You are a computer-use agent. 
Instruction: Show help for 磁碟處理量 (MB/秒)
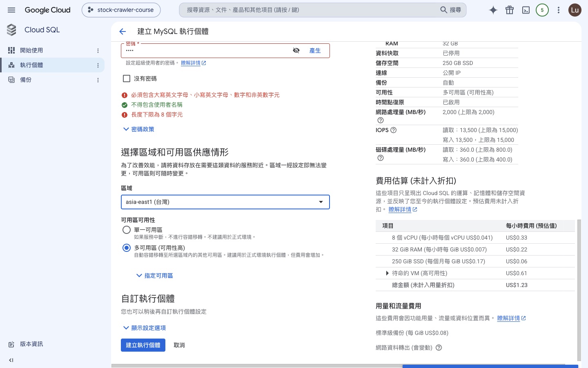(x=381, y=158)
